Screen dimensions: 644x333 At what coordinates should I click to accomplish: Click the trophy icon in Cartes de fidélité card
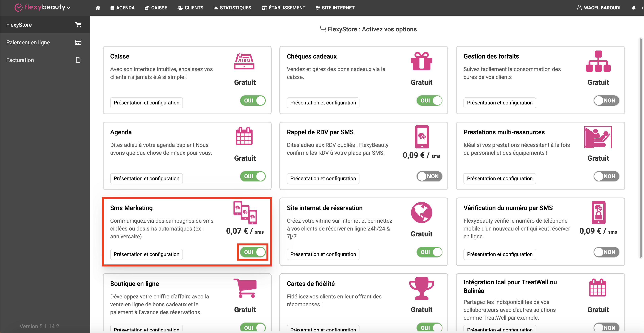pos(421,288)
